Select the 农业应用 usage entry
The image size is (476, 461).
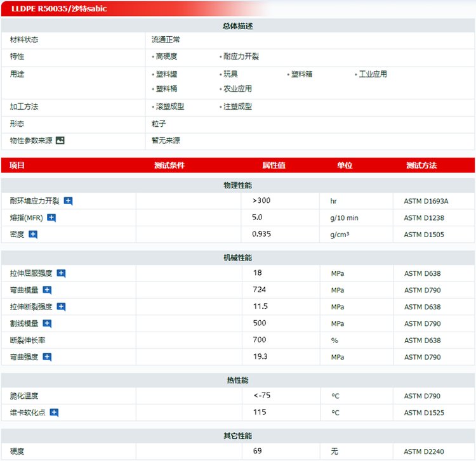(x=237, y=89)
